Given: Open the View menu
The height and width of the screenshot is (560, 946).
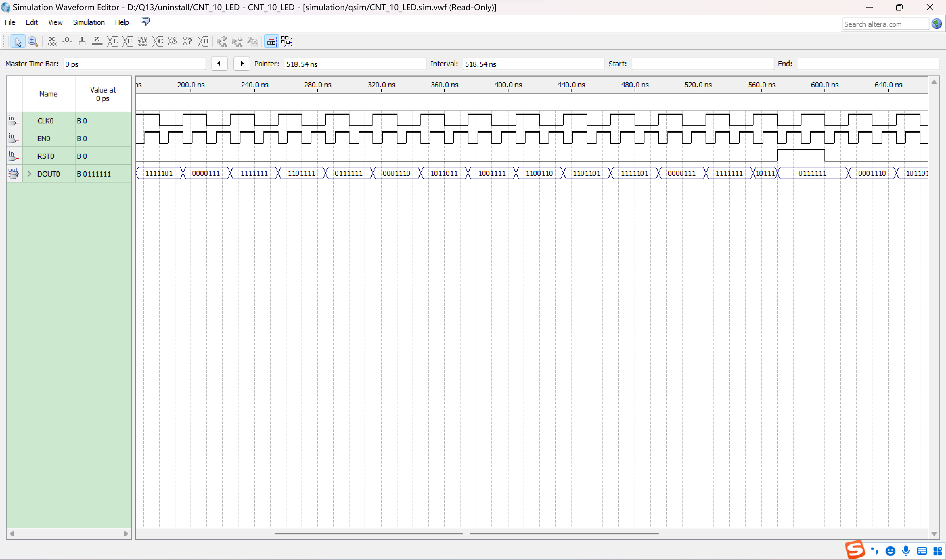Looking at the screenshot, I should (x=55, y=22).
